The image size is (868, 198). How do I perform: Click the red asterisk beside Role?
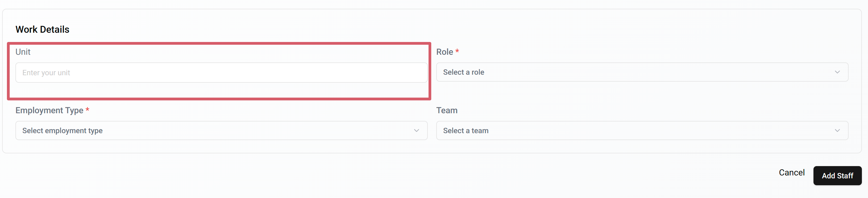tap(457, 52)
